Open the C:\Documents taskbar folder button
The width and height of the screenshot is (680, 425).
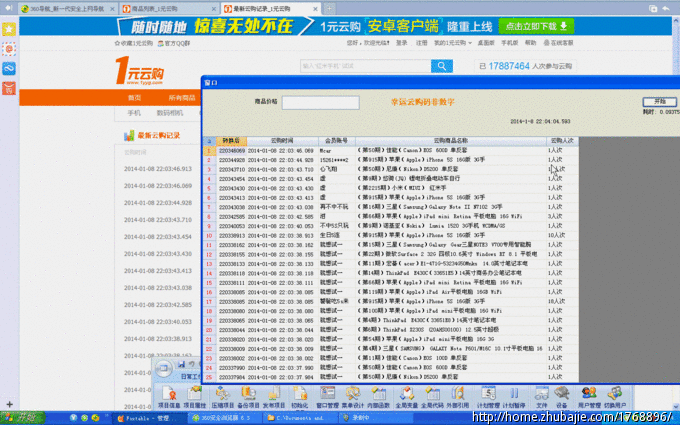(x=299, y=418)
